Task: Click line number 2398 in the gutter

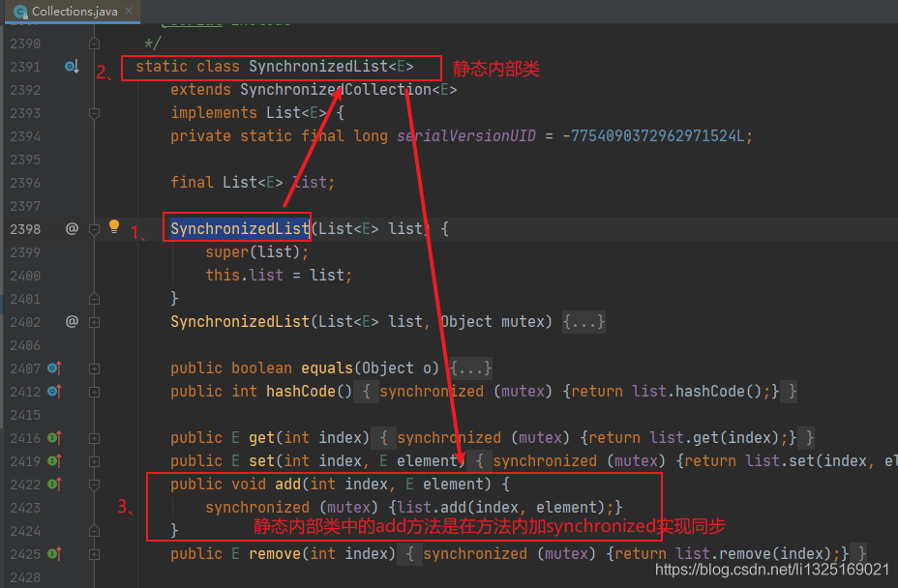Action: [x=25, y=229]
